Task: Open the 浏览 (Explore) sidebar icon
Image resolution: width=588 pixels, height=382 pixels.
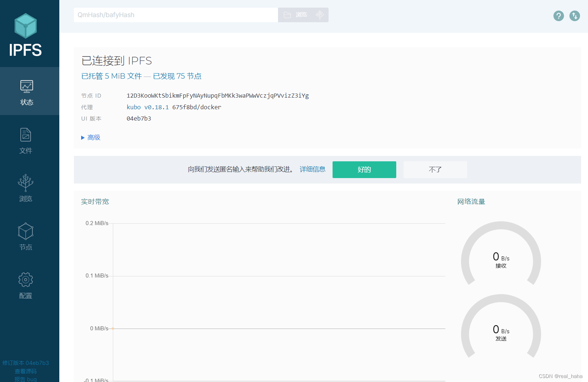Action: [x=25, y=183]
